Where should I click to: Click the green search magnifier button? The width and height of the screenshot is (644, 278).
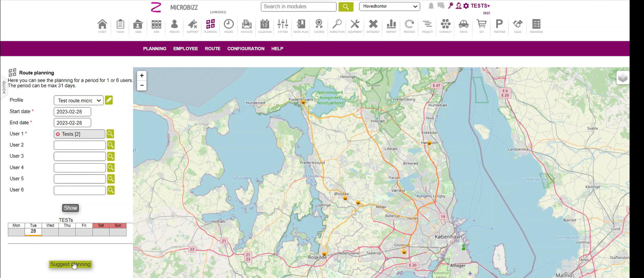(346, 7)
